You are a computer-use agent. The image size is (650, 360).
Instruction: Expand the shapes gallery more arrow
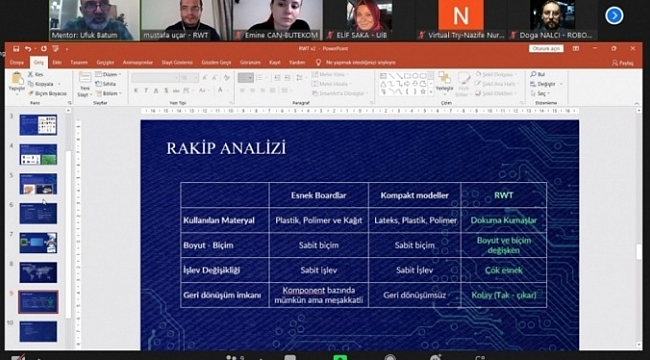pyautogui.click(x=431, y=93)
